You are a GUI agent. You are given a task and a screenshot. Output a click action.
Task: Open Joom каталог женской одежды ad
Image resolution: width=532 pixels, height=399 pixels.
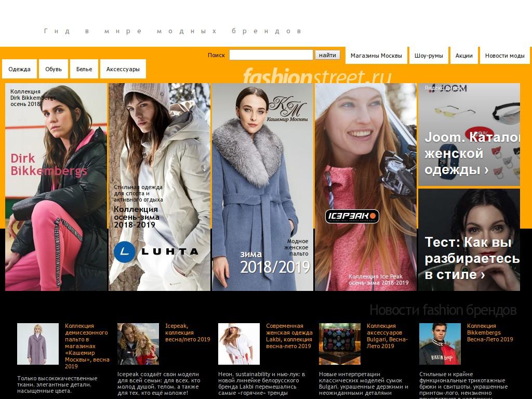click(469, 135)
